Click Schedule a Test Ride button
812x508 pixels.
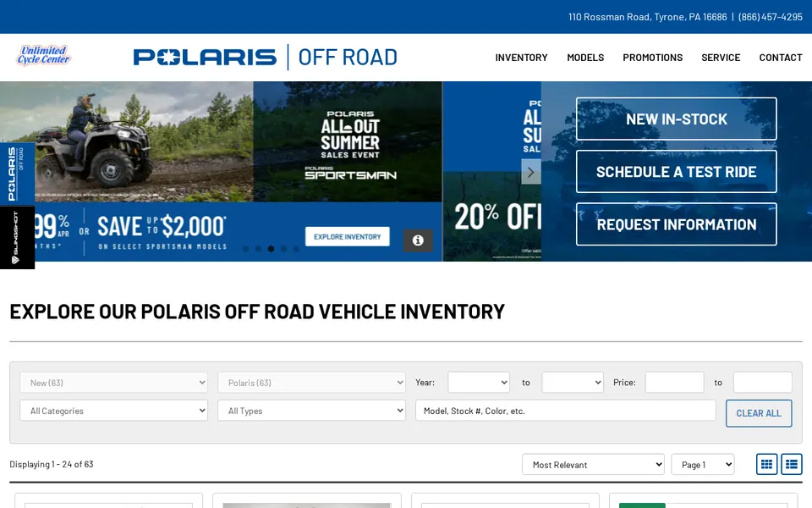pyautogui.click(x=677, y=172)
